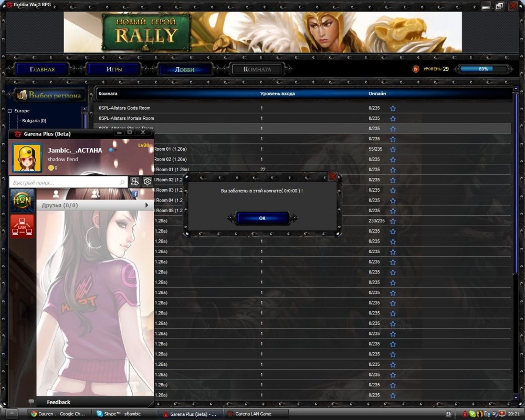Switch to the groups tab icon in Garena Plus
The width and height of the screenshot is (525, 420).
(95, 194)
